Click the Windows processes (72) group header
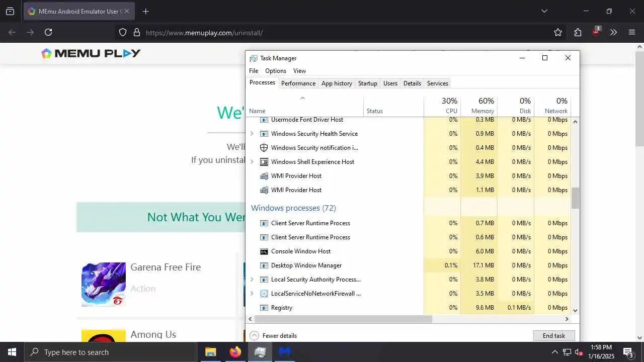Image resolution: width=644 pixels, height=362 pixels. (293, 208)
